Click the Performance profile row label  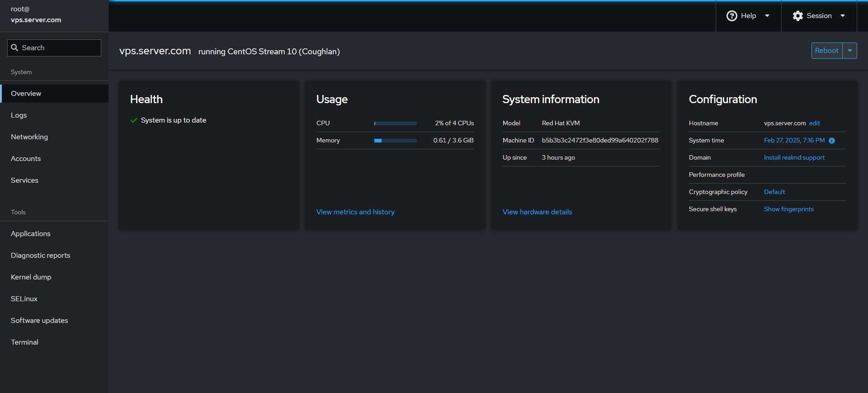[717, 175]
